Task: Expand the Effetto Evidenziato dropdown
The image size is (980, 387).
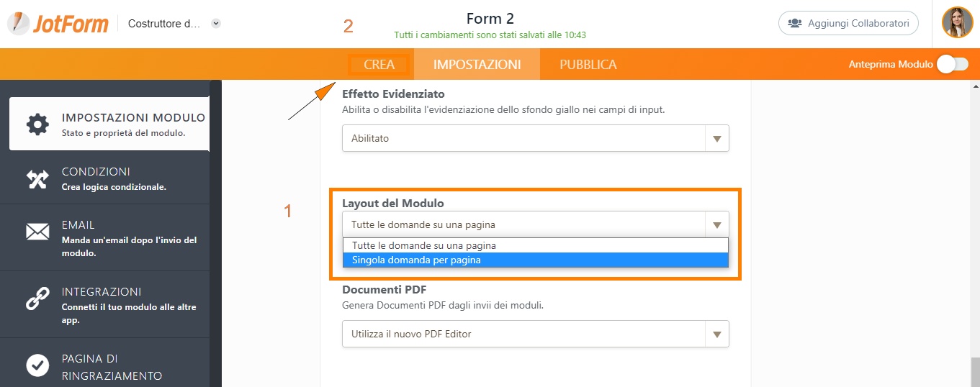Action: coord(535,138)
